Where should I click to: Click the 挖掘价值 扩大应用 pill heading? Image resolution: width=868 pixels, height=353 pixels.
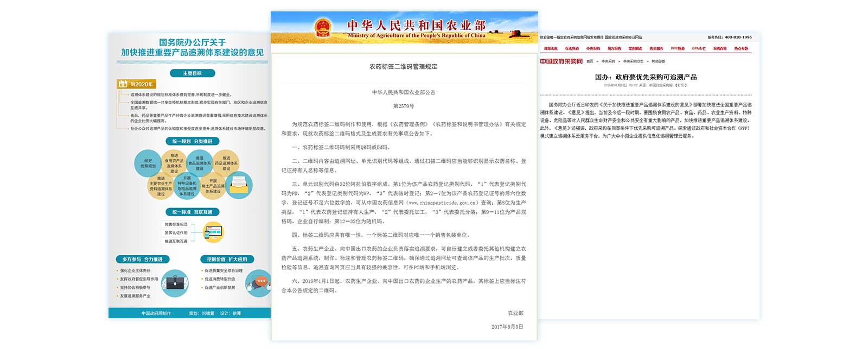tap(227, 259)
